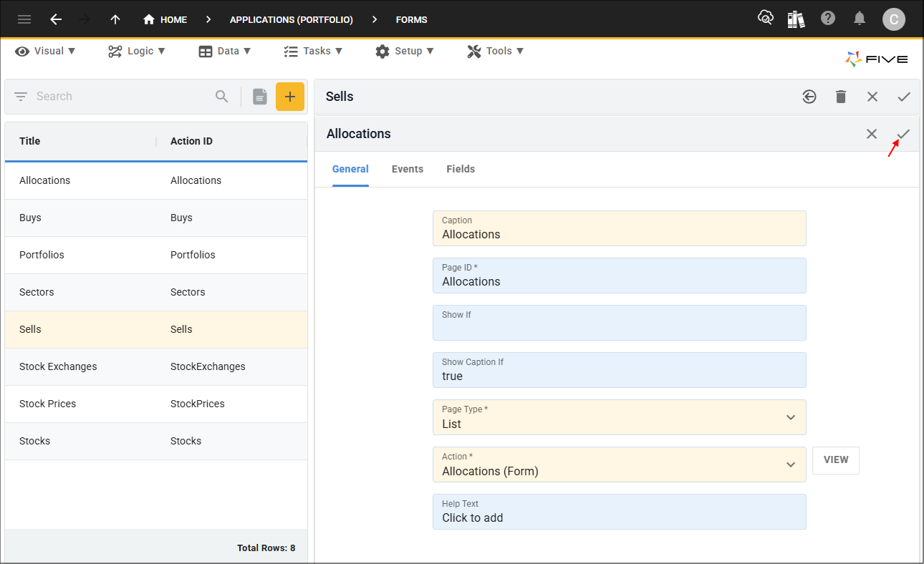Click the document icon beside the search
Image resolution: width=924 pixels, height=564 pixels.
pyautogui.click(x=259, y=96)
